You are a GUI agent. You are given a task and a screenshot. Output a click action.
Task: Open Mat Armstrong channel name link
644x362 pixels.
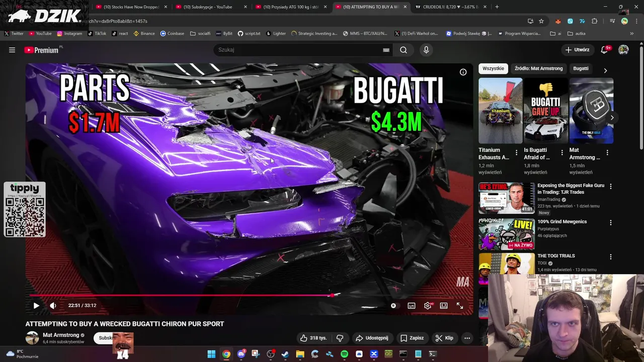click(61, 335)
